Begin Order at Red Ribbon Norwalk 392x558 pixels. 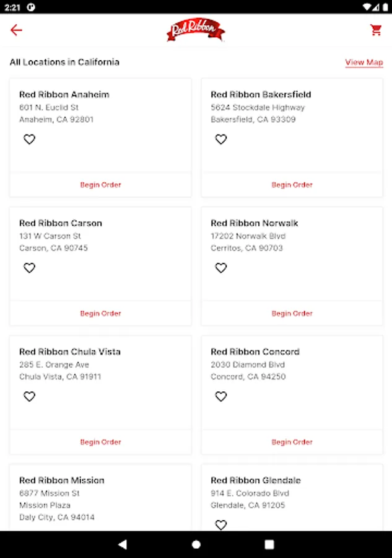[x=292, y=313]
